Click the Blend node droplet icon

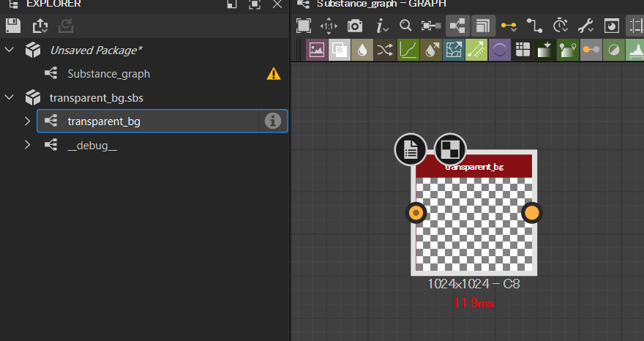pos(362,50)
